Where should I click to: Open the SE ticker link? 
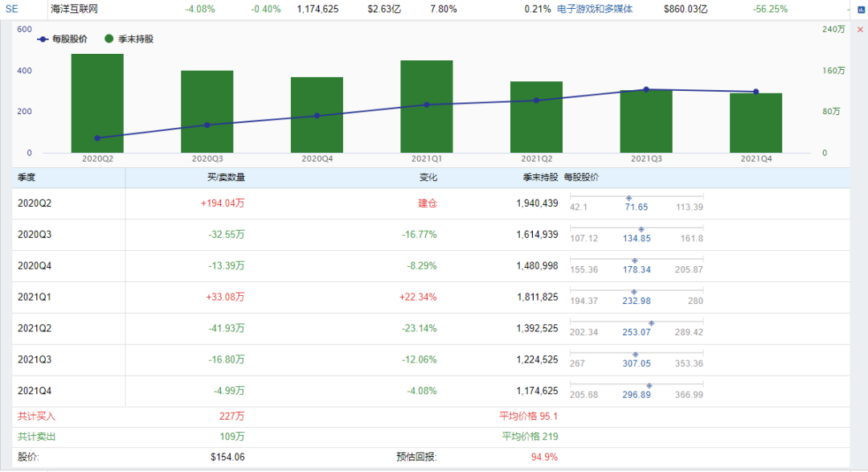pos(11,9)
